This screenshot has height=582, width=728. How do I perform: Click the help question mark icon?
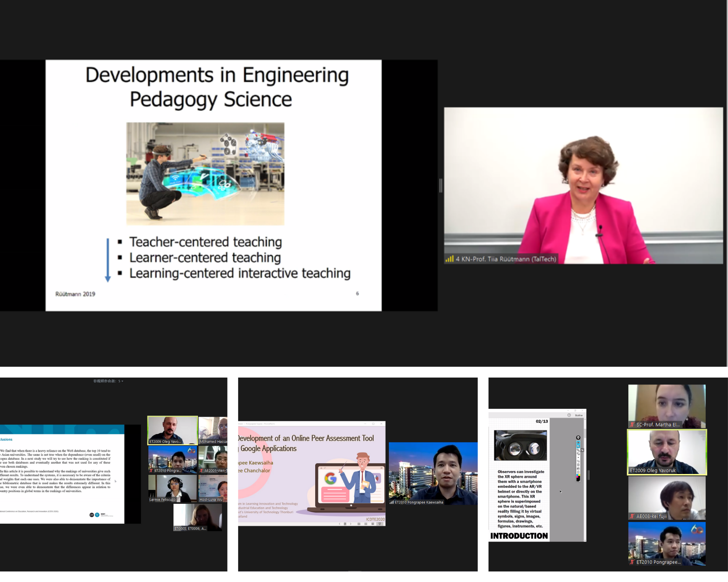tap(569, 415)
